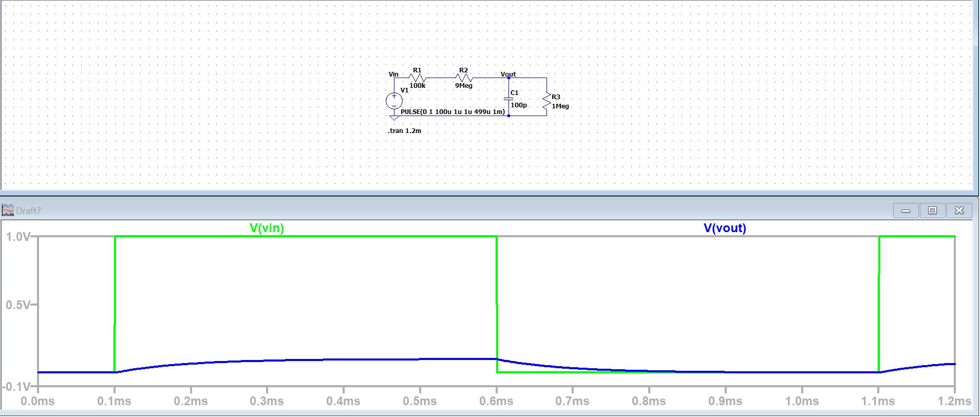This screenshot has width=980, height=417.
Task: Click the 0.6ms label on time axis
Action: [496, 401]
